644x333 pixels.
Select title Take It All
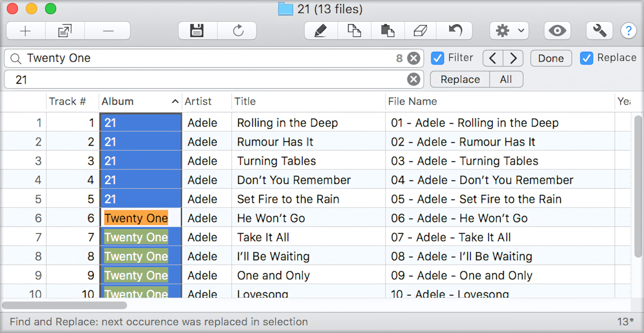point(263,237)
